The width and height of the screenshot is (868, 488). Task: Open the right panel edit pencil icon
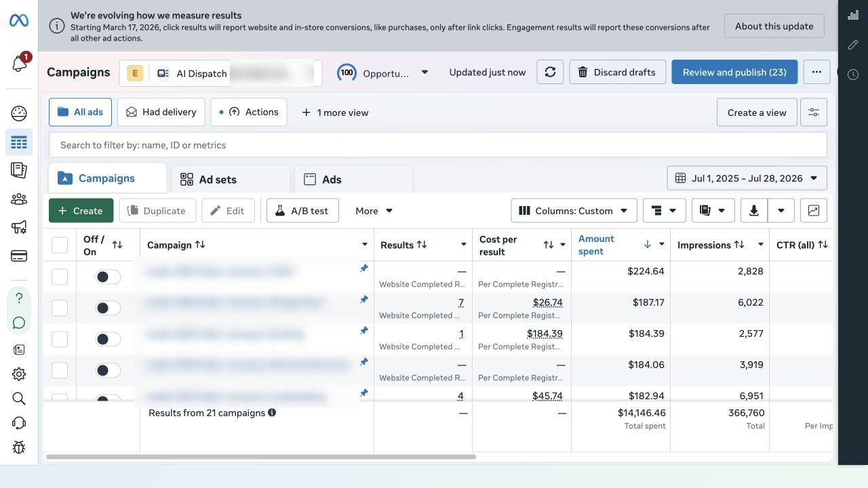coord(853,45)
